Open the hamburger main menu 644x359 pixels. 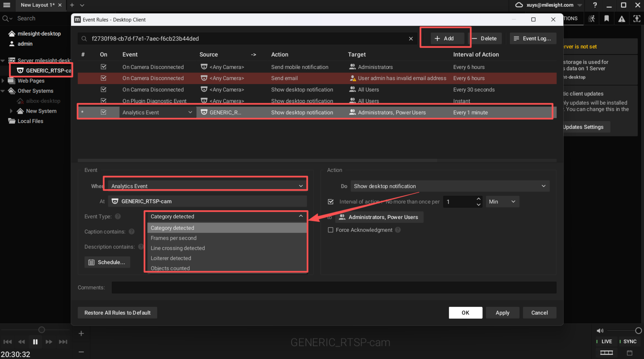(7, 5)
